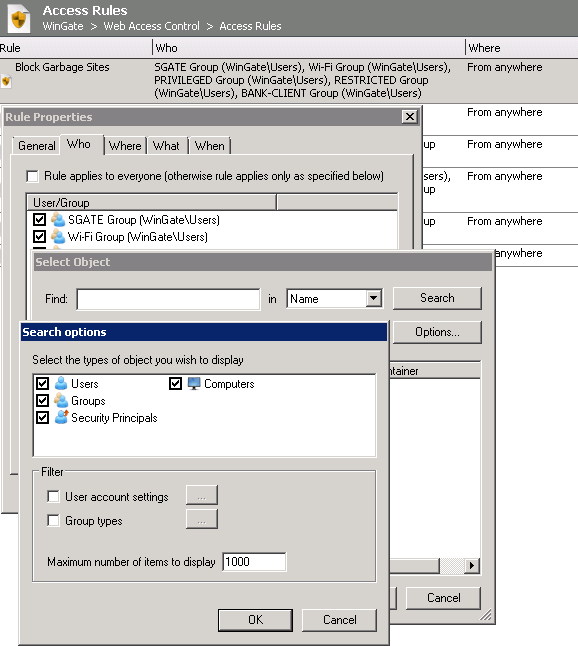Uncheck Security Principals object type
Image resolution: width=578 pixels, height=646 pixels.
click(x=42, y=418)
